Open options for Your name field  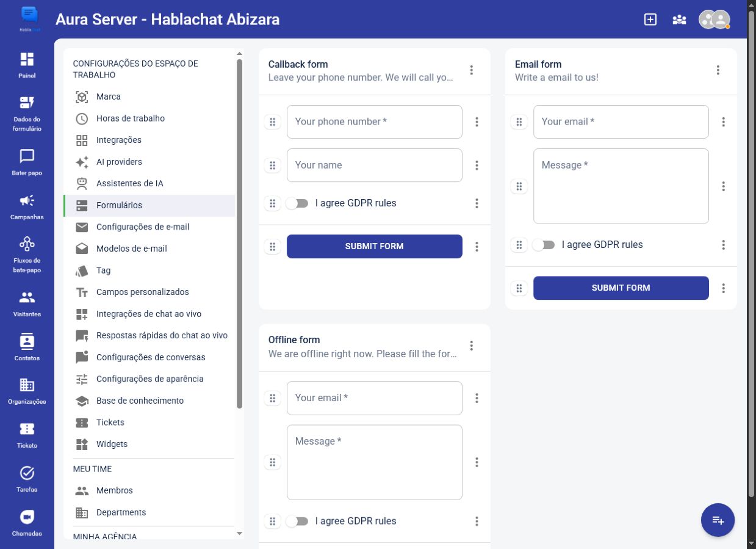click(x=477, y=165)
